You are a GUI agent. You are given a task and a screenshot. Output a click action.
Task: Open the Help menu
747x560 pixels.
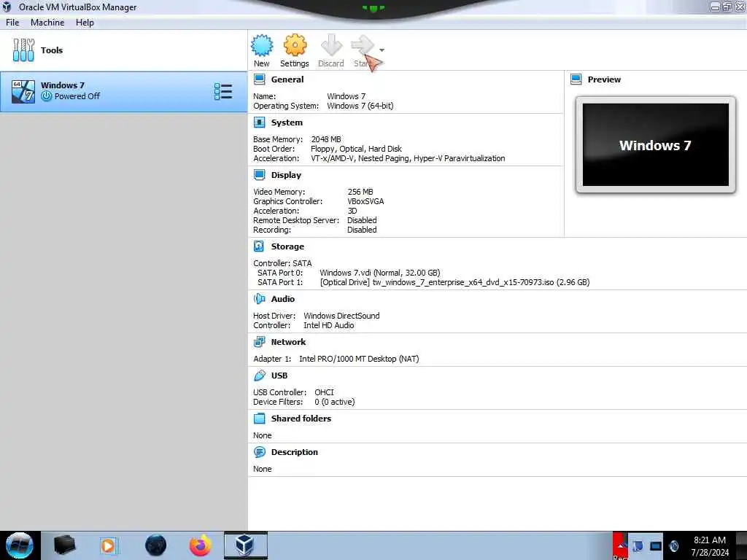coord(85,23)
